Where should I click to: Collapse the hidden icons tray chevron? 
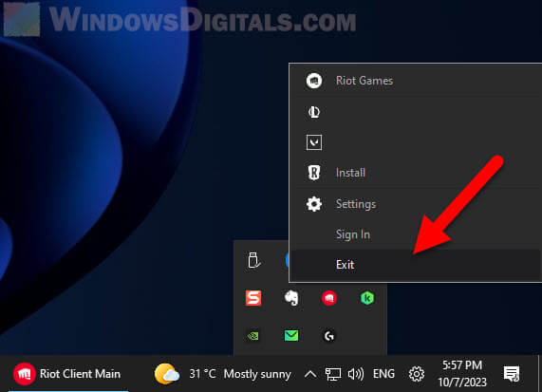(310, 374)
